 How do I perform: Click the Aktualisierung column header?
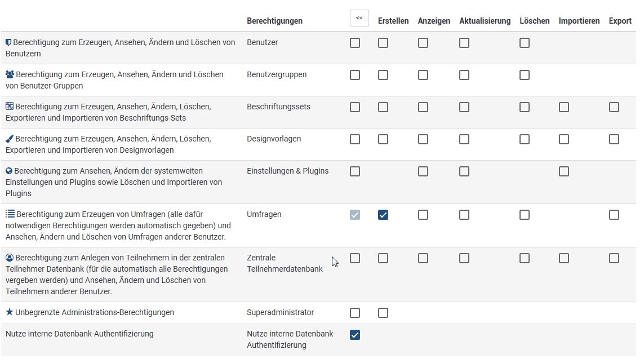(485, 21)
